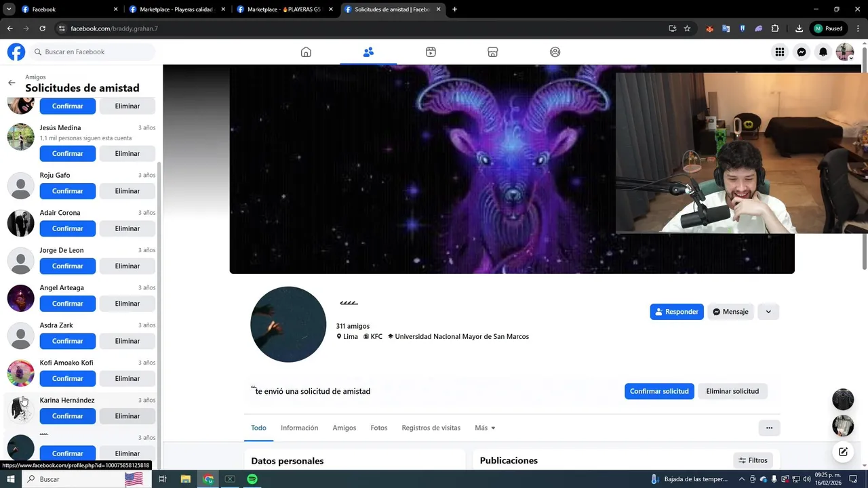Open the Groups icon in top navigation
The image size is (868, 488).
[555, 52]
